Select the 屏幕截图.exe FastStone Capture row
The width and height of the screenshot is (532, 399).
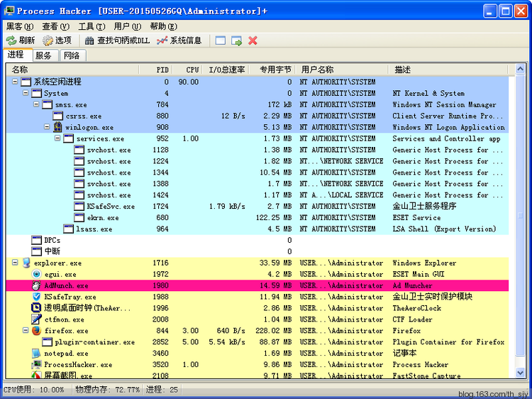click(257, 375)
